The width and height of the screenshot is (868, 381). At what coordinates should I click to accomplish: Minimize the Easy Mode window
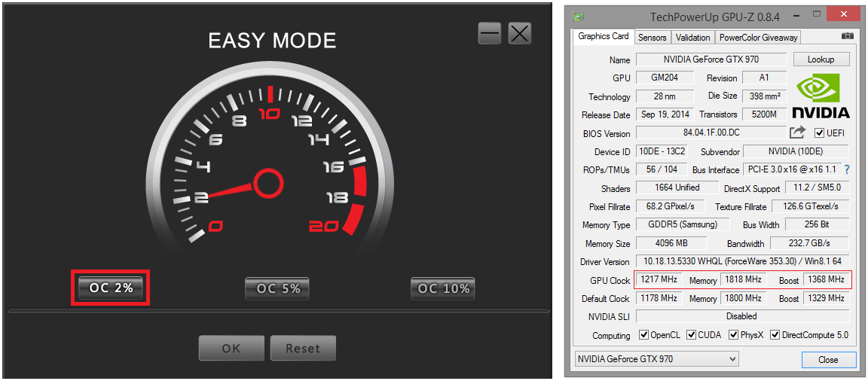click(490, 34)
